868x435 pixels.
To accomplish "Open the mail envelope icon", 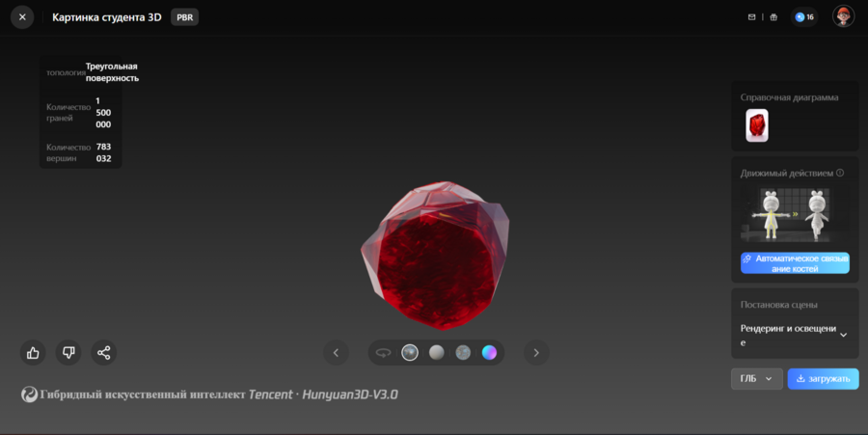I will pos(751,17).
